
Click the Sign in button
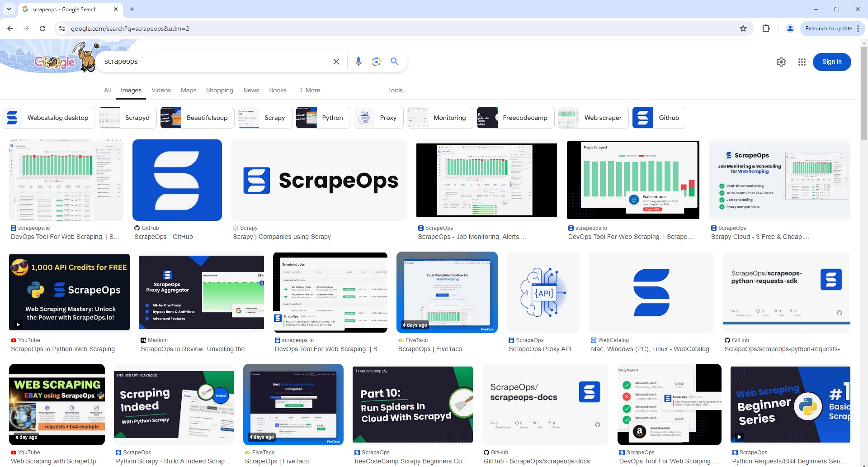tap(832, 62)
